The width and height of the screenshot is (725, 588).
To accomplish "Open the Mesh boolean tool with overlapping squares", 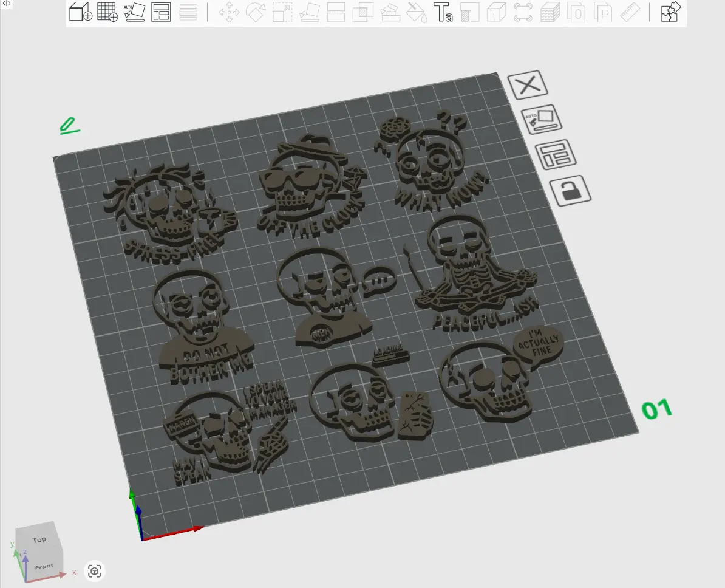I will [x=363, y=12].
